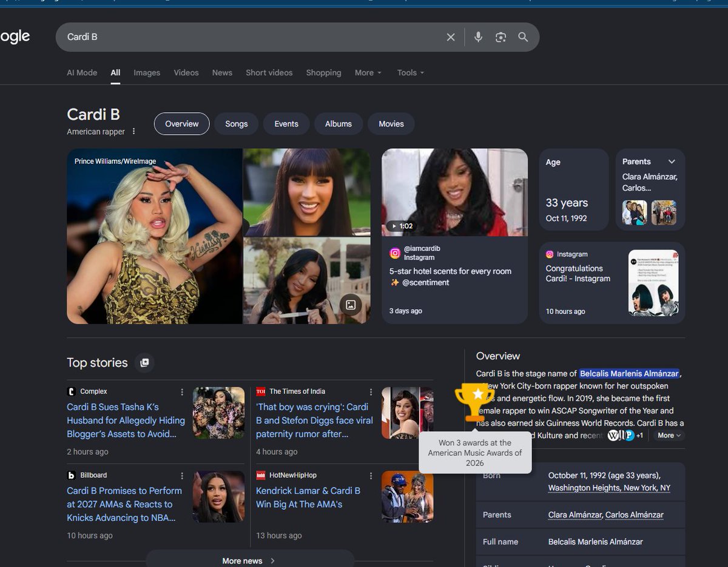Open Billboard story thumbnail image
The width and height of the screenshot is (728, 567).
click(x=218, y=497)
